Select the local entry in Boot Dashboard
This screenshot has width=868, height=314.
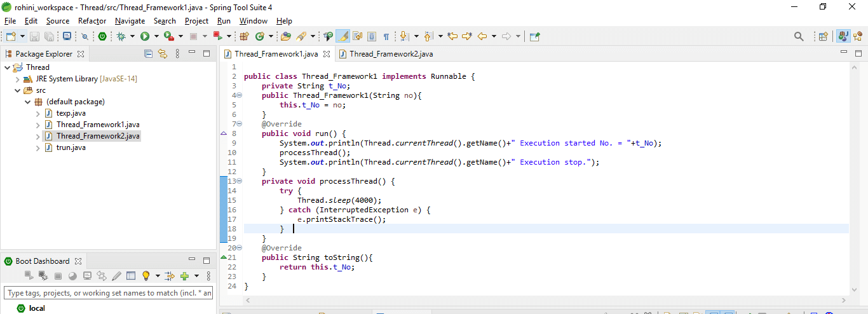click(x=37, y=308)
